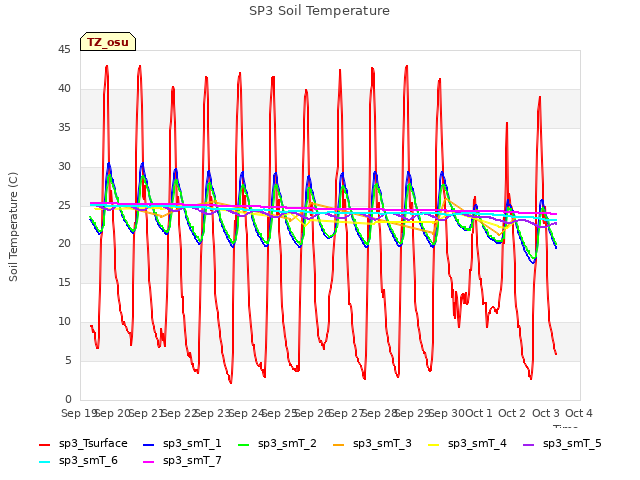Click the SP3 Soil Temperature chart title
Screen dimensions: 640x480
(319, 11)
